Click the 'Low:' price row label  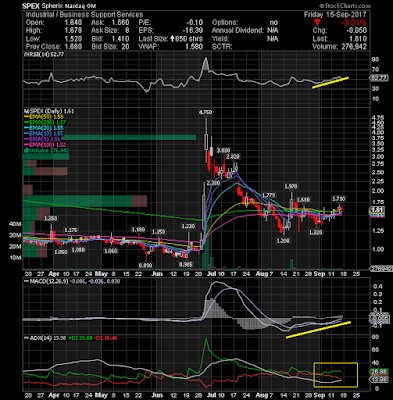[x=33, y=39]
